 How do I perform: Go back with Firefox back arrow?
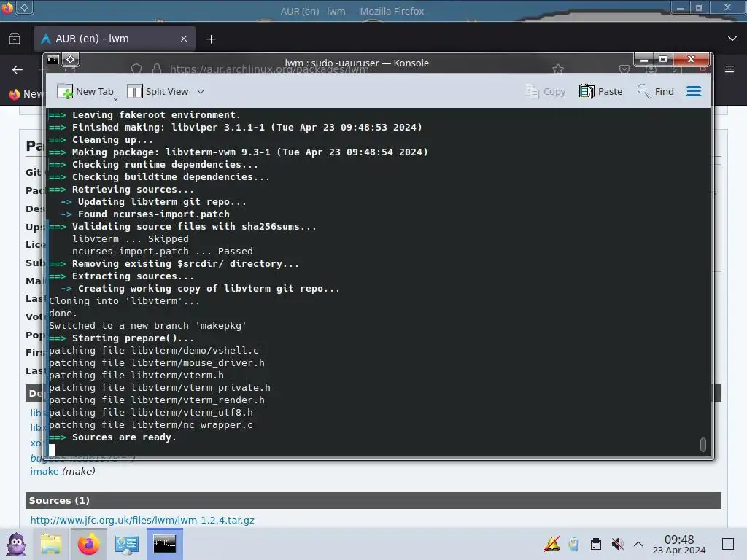coord(18,69)
